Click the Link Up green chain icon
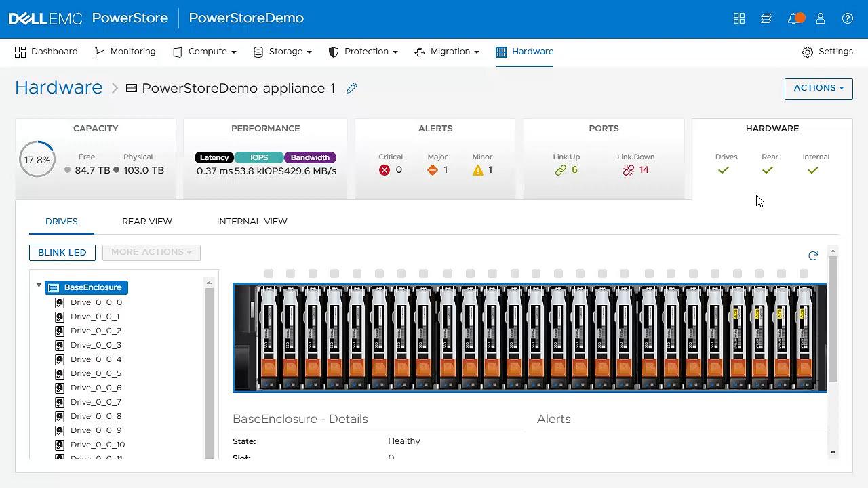The height and width of the screenshot is (488, 868). (x=560, y=170)
